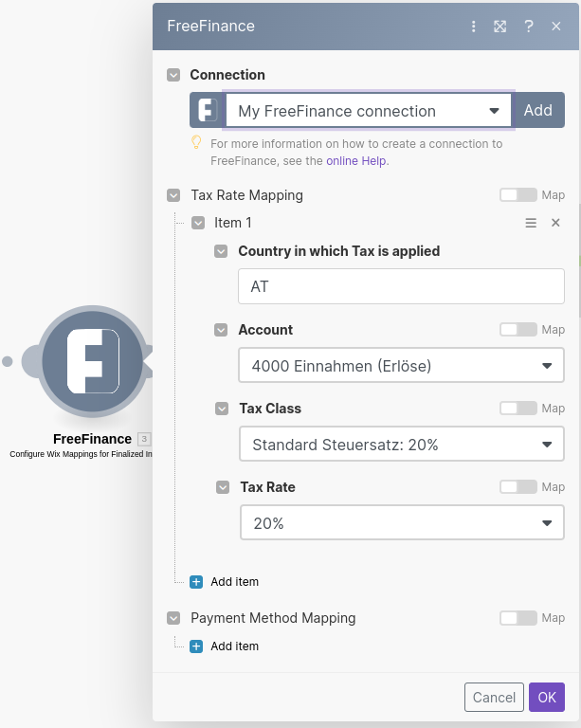Click the FreeFinance module circle icon
581x728 pixels.
(x=92, y=361)
